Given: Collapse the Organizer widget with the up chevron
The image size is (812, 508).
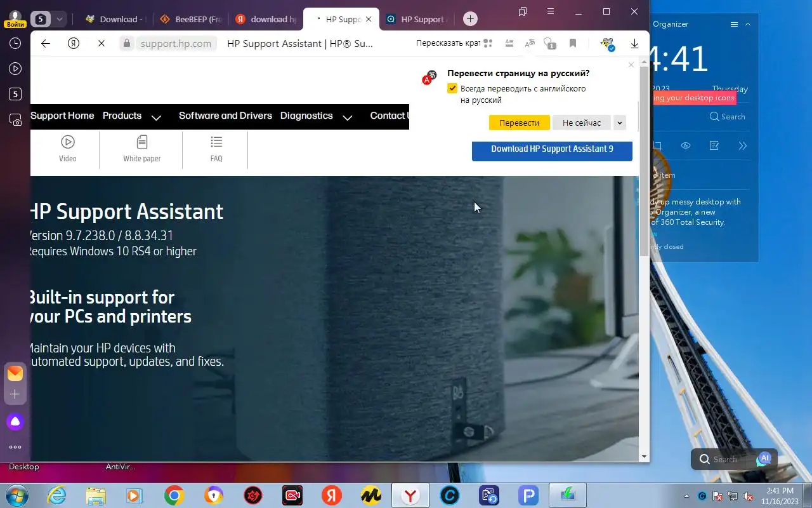Looking at the screenshot, I should (748, 24).
